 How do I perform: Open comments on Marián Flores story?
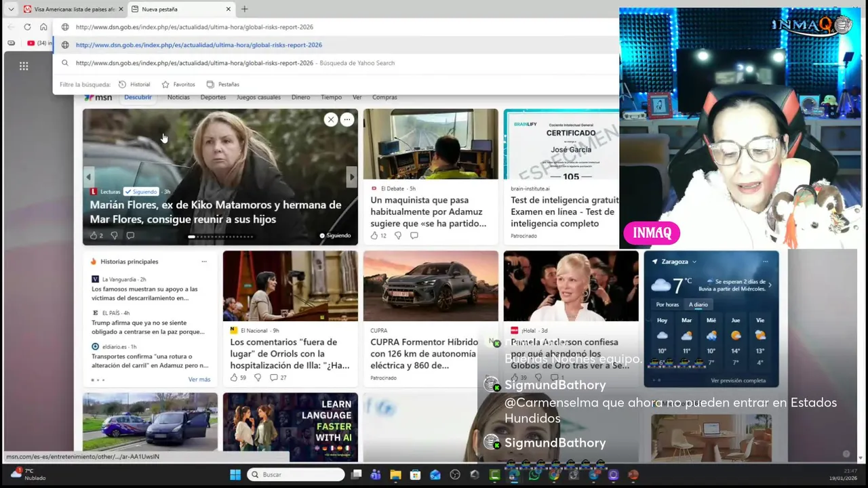[x=130, y=236]
